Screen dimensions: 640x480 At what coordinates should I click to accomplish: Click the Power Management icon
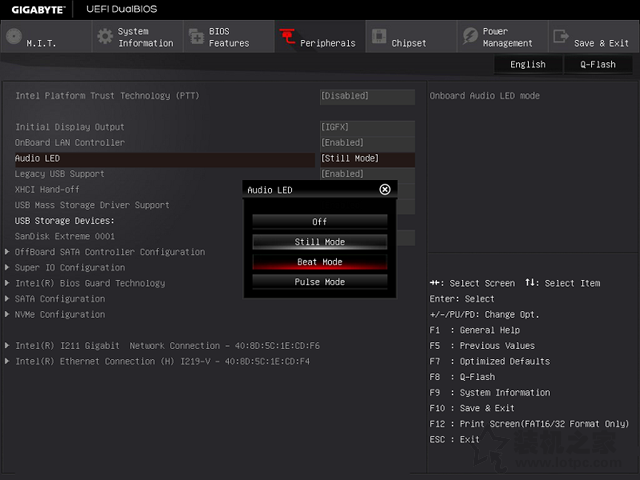pos(470,37)
